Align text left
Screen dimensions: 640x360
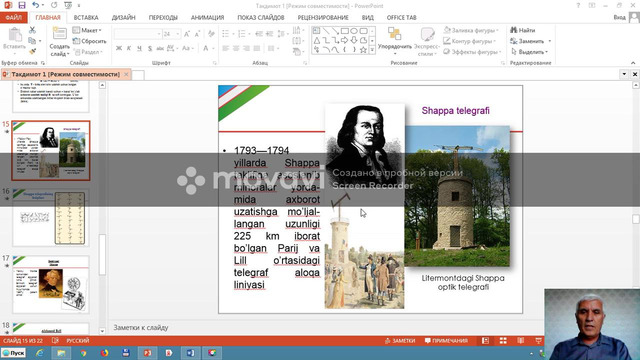pos(226,48)
